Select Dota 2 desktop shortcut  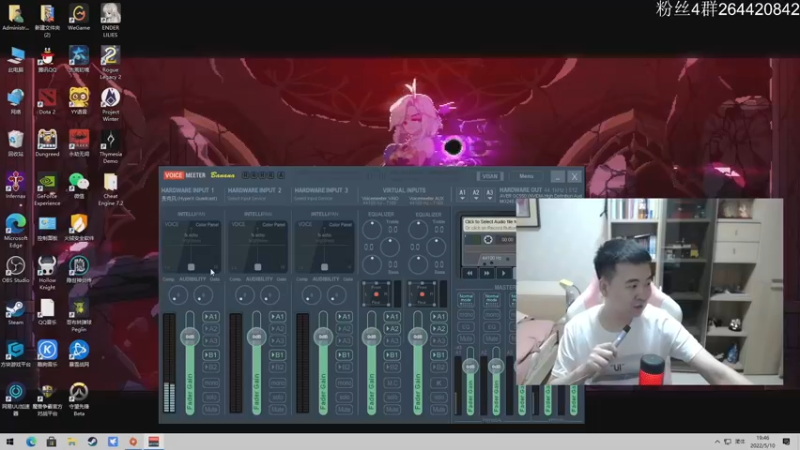click(47, 102)
